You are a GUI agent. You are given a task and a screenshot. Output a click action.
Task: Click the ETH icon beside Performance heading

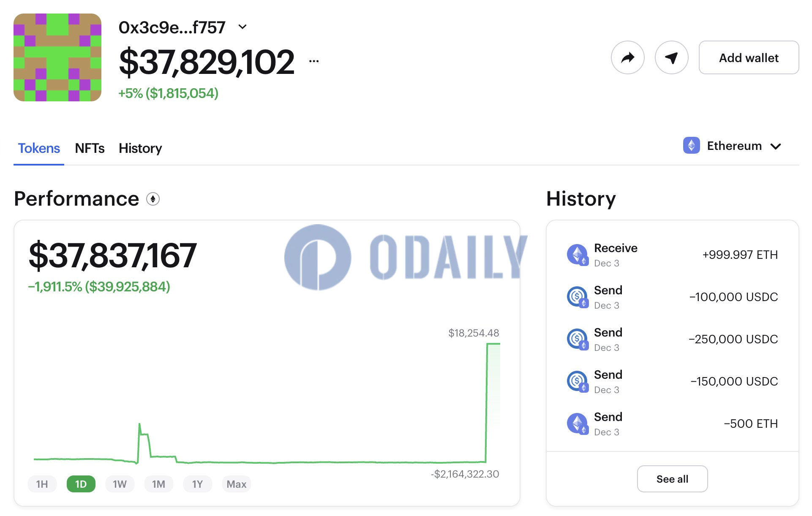pos(153,199)
